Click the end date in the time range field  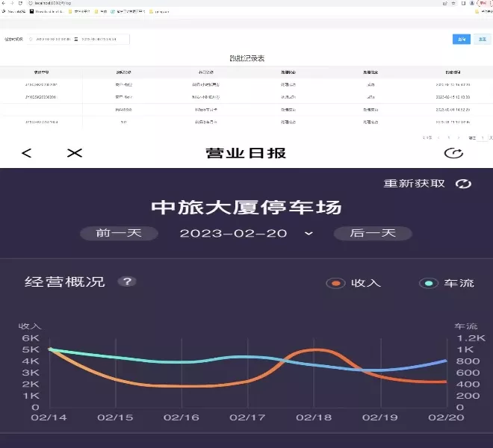click(x=99, y=40)
